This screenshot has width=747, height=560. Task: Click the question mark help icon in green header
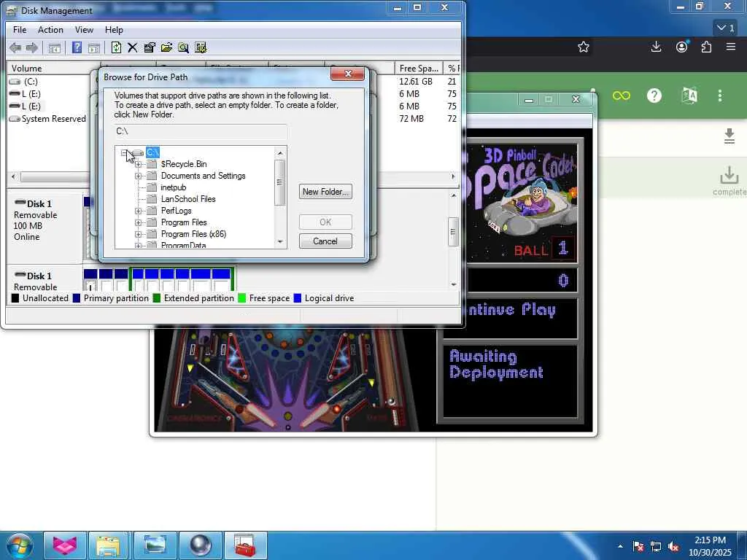[x=654, y=96]
